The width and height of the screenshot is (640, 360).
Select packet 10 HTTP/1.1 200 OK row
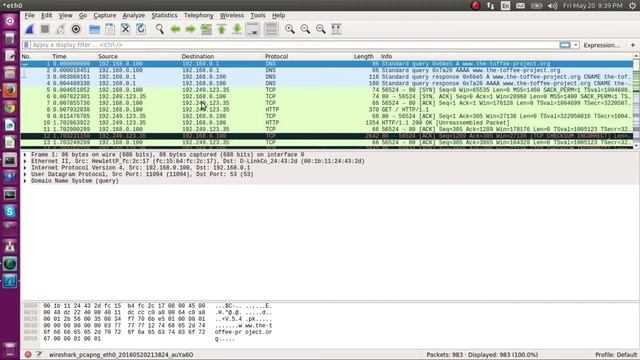point(327,122)
